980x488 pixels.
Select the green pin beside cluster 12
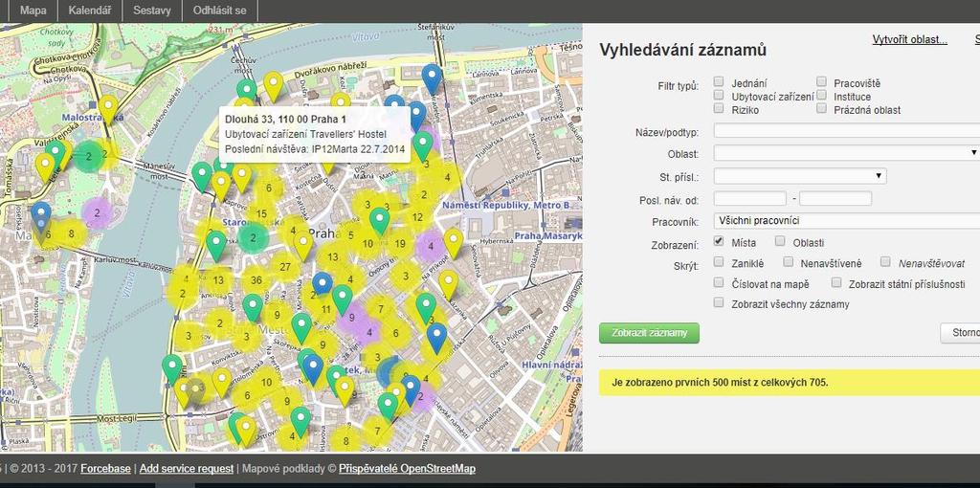[379, 222]
